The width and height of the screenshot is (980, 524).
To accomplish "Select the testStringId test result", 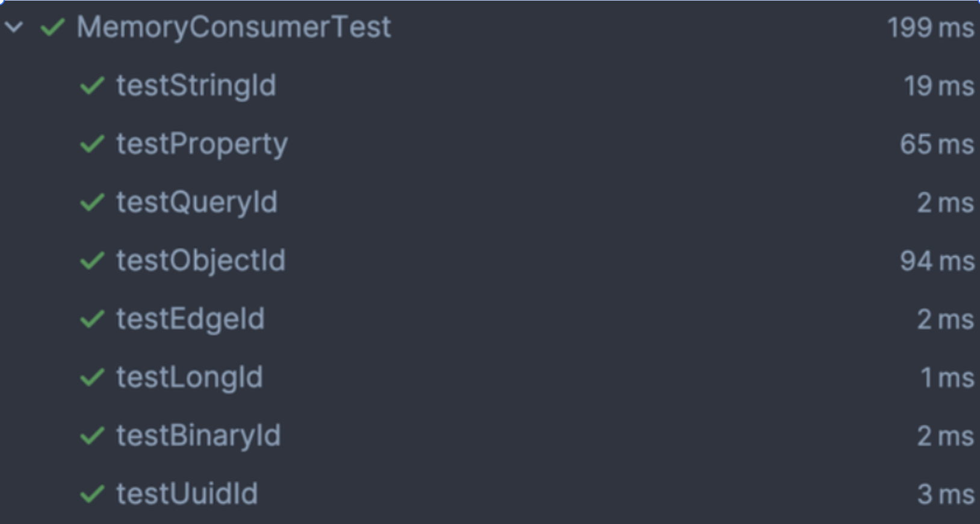I will pyautogui.click(x=196, y=86).
